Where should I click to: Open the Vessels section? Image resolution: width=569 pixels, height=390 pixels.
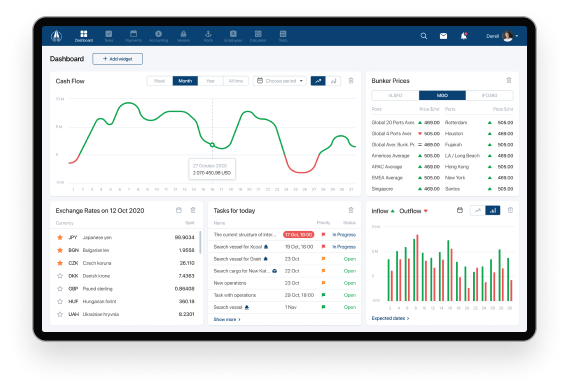(x=183, y=36)
